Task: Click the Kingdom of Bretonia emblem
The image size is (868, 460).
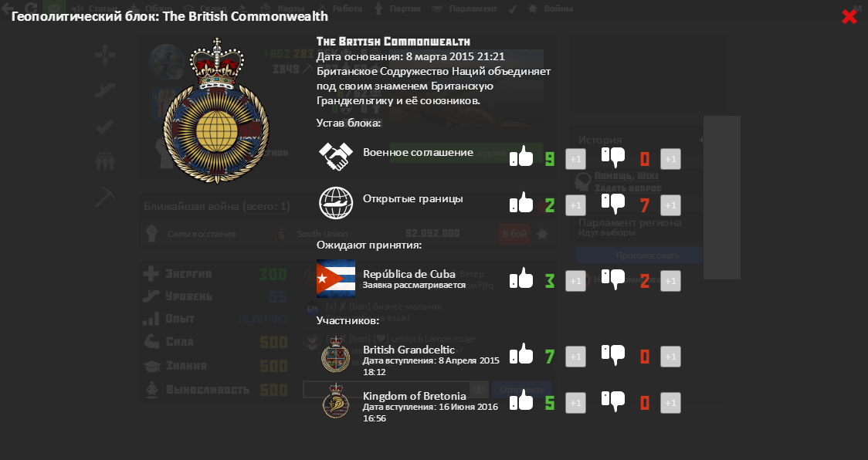Action: tap(335, 402)
